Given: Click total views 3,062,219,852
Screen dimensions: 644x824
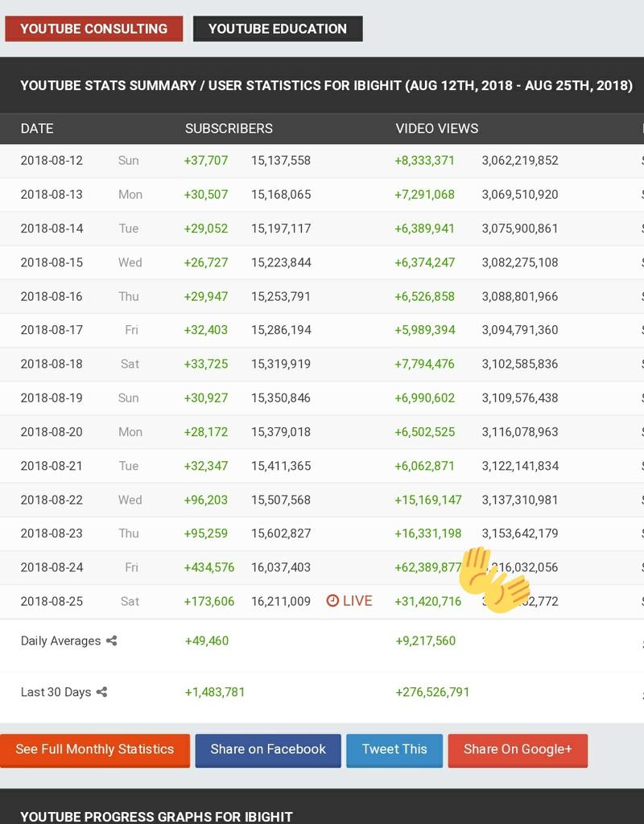Looking at the screenshot, I should [520, 160].
